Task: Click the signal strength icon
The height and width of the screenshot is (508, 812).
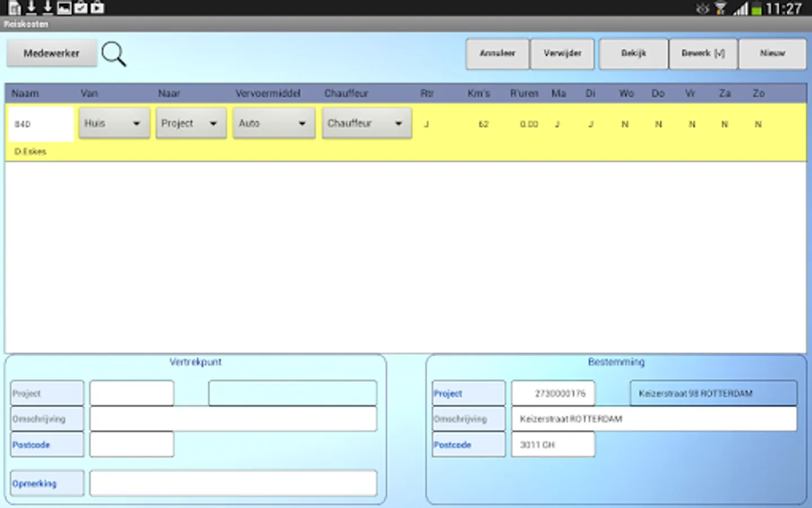Action: [740, 8]
